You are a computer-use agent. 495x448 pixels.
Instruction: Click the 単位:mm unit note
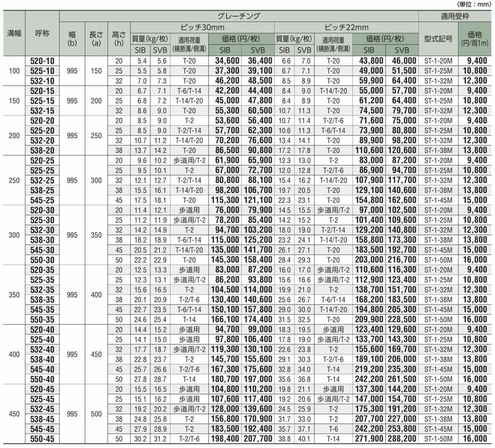tap(473, 4)
